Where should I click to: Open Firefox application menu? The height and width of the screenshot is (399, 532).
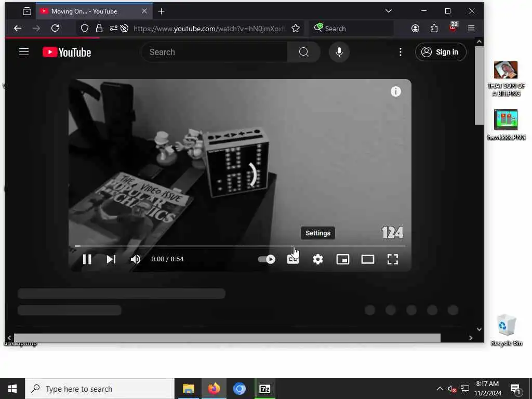pos(471,29)
